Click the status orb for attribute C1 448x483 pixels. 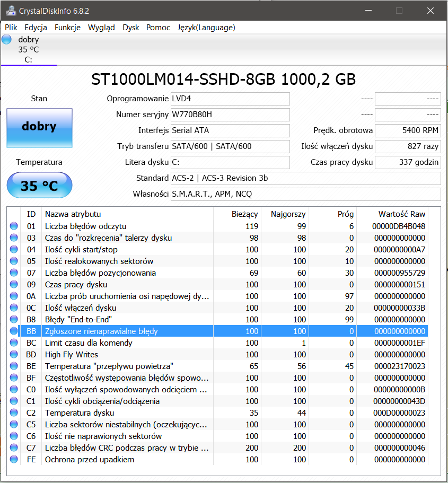click(14, 401)
